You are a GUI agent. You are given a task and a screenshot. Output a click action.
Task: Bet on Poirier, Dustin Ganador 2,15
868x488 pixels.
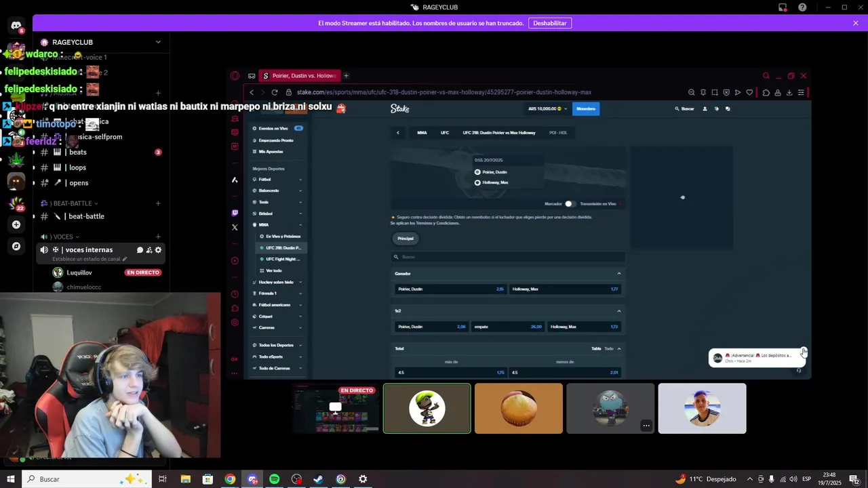point(450,289)
